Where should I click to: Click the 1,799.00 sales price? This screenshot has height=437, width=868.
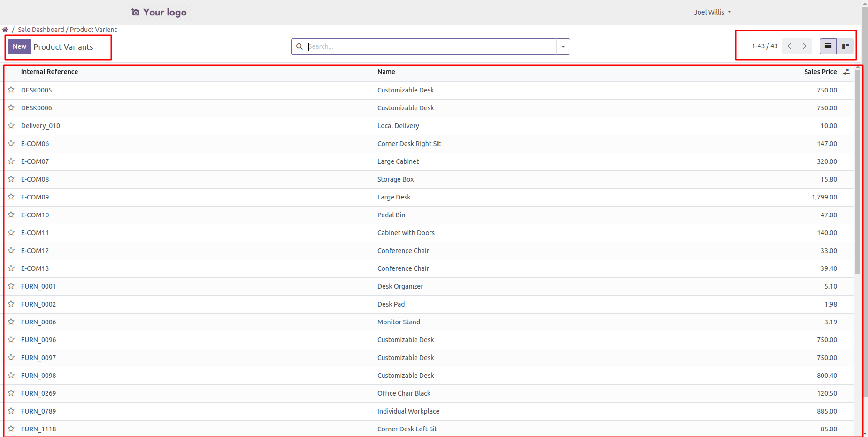click(x=824, y=197)
